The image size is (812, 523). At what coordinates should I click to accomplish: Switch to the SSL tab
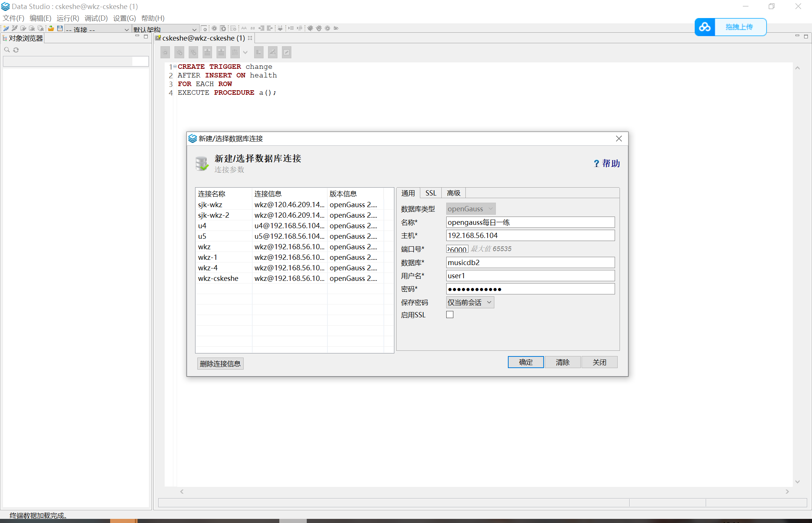tap(431, 193)
